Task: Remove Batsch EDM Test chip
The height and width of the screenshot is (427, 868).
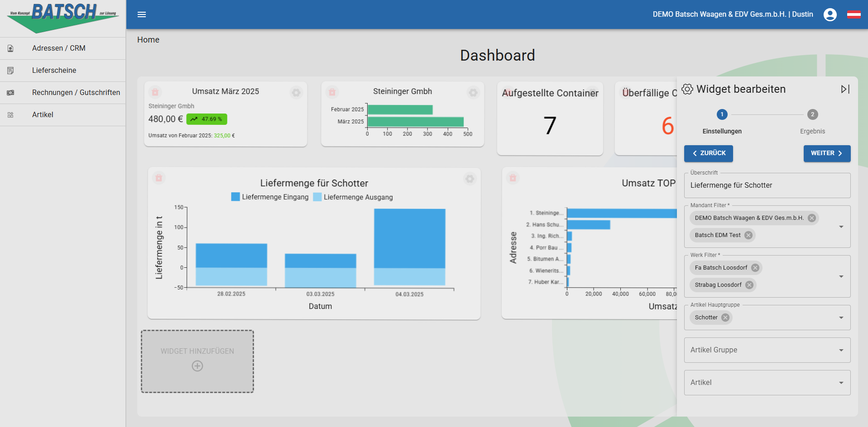Action: pyautogui.click(x=748, y=235)
